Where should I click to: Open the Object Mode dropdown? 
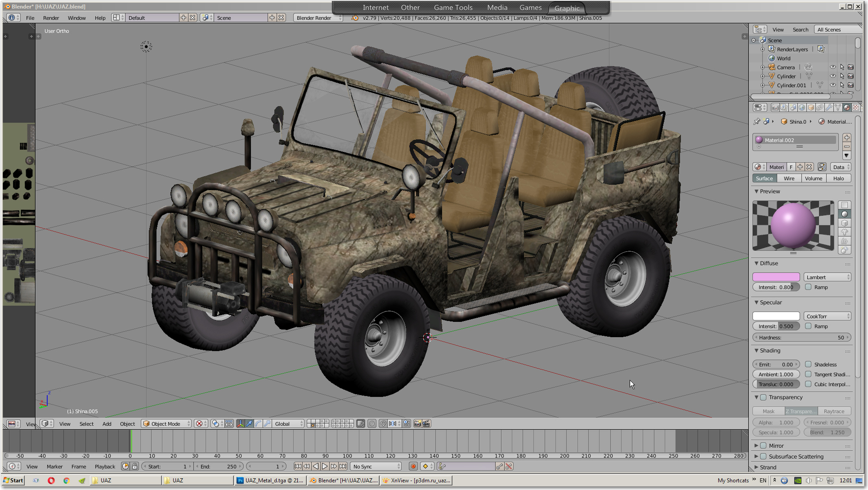click(166, 424)
